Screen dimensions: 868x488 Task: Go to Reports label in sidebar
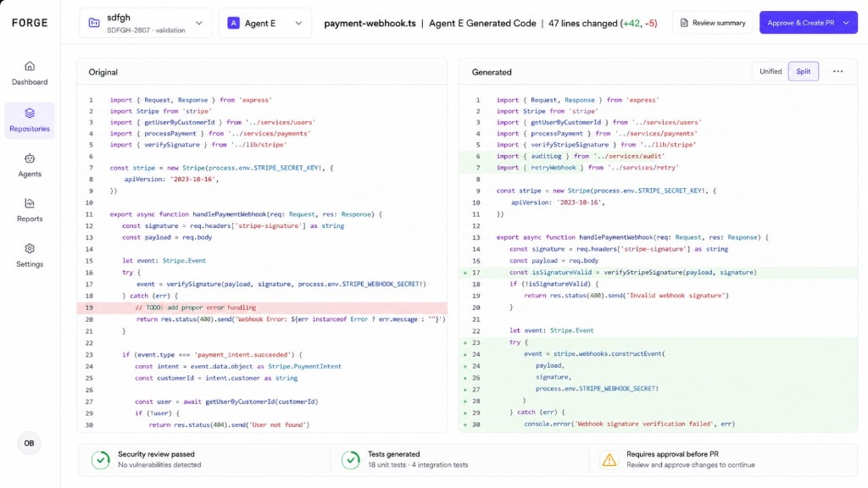pyautogui.click(x=30, y=219)
